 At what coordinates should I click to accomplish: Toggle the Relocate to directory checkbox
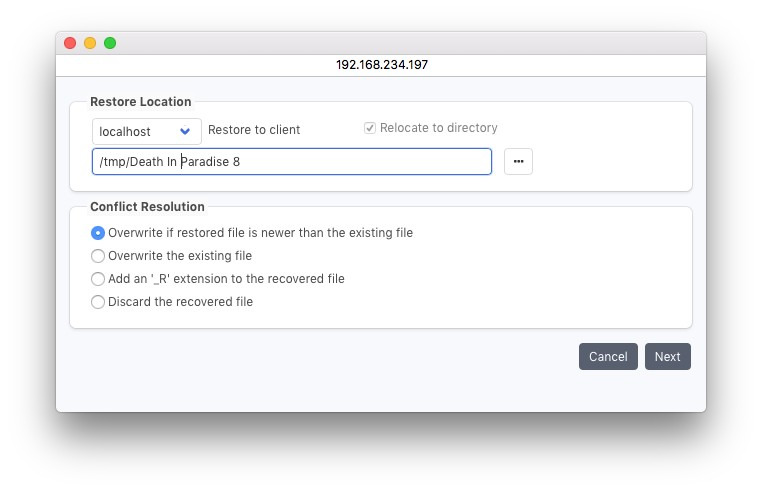370,128
